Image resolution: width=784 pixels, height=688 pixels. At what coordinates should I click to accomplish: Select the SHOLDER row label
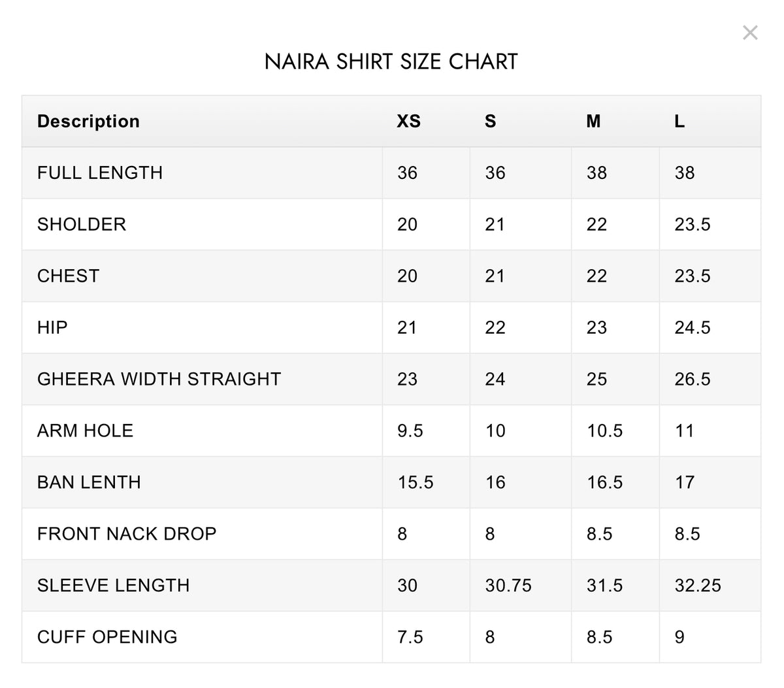(x=82, y=224)
